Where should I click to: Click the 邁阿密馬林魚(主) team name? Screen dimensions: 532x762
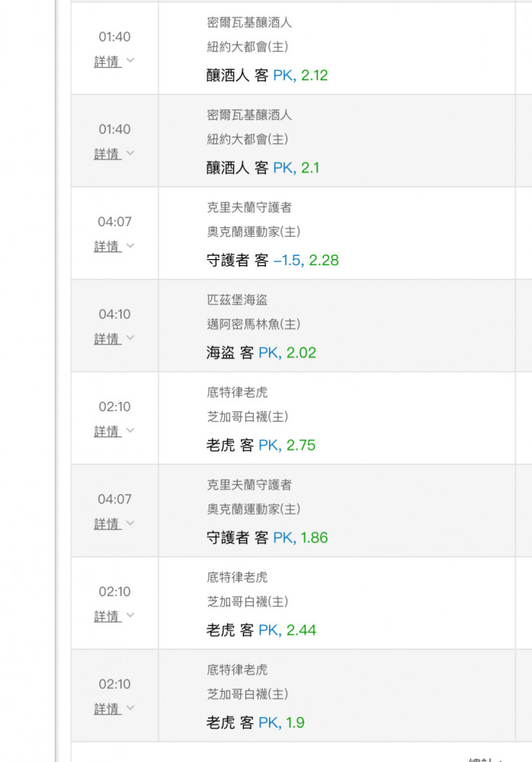point(248,325)
